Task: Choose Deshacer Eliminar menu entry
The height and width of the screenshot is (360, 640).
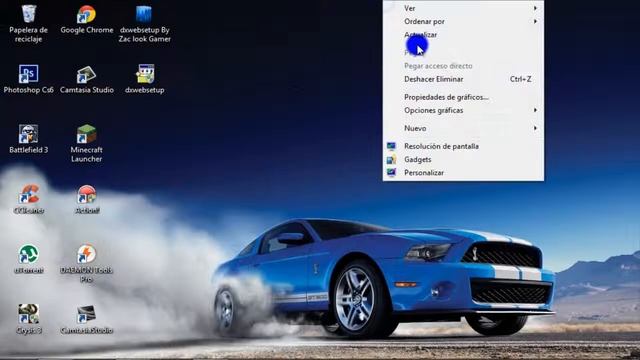Action: [x=463, y=79]
